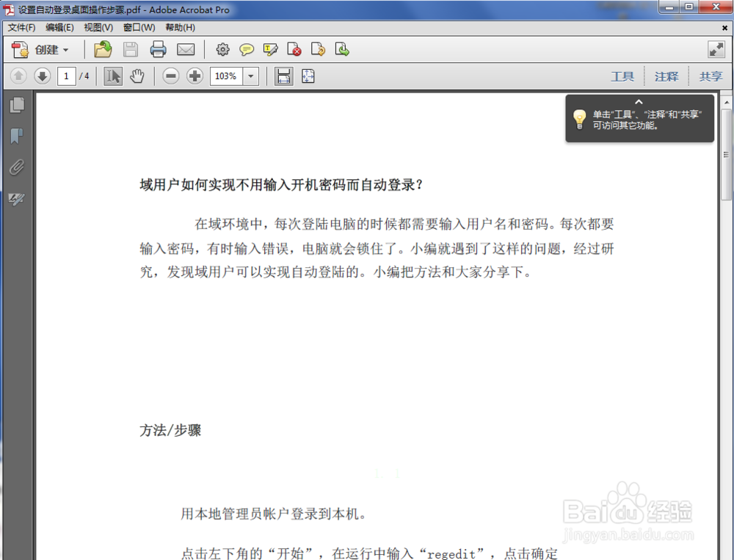
Task: Switch to the 工具 tab
Action: click(x=622, y=76)
